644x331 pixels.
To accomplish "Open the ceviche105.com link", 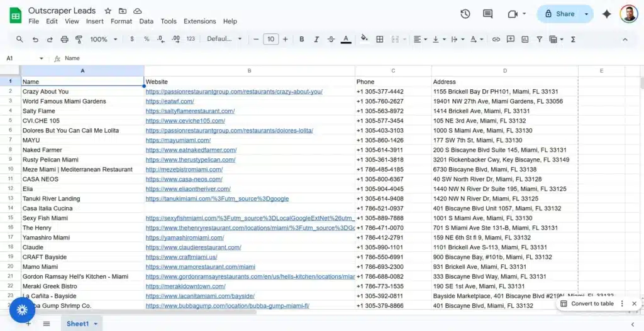I will (x=186, y=121).
